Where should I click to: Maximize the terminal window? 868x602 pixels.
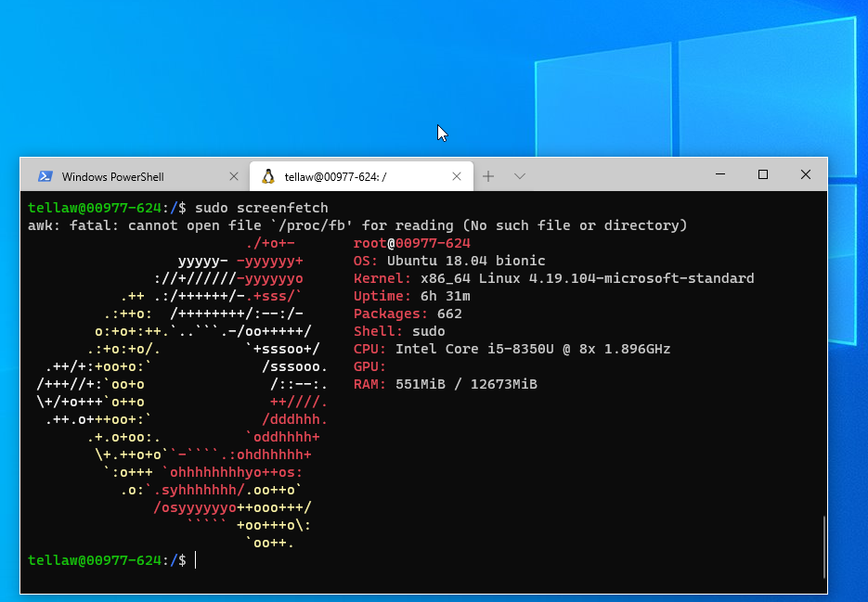763,174
